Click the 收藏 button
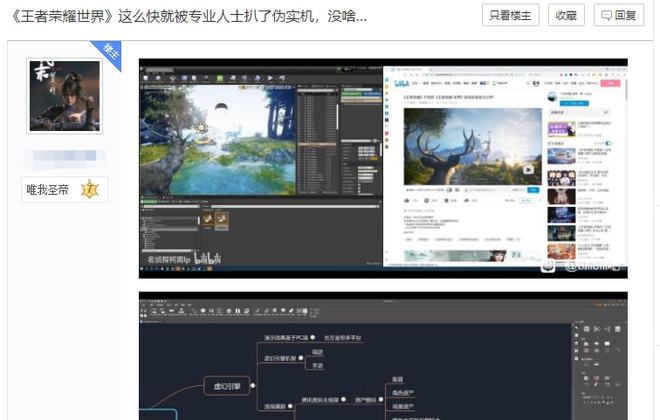This screenshot has width=660, height=420. pos(566,16)
